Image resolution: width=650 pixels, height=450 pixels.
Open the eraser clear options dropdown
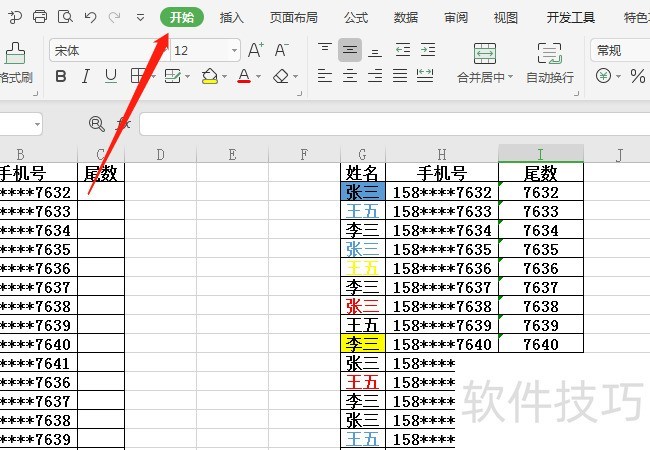(296, 77)
